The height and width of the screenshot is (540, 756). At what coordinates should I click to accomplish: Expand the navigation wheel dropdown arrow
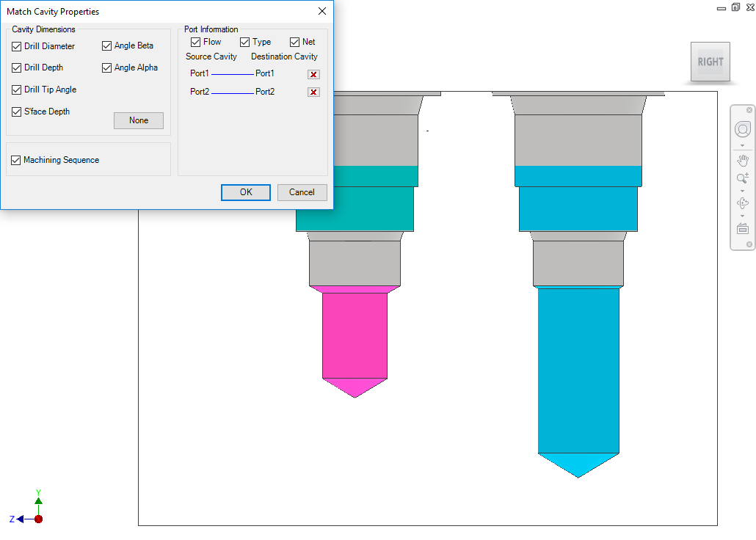[742, 145]
